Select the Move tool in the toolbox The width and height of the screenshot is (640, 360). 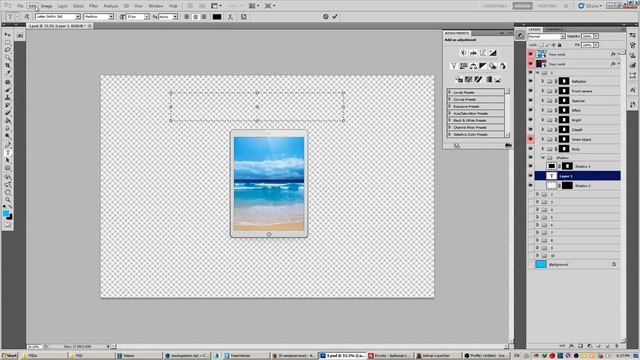click(x=7, y=35)
